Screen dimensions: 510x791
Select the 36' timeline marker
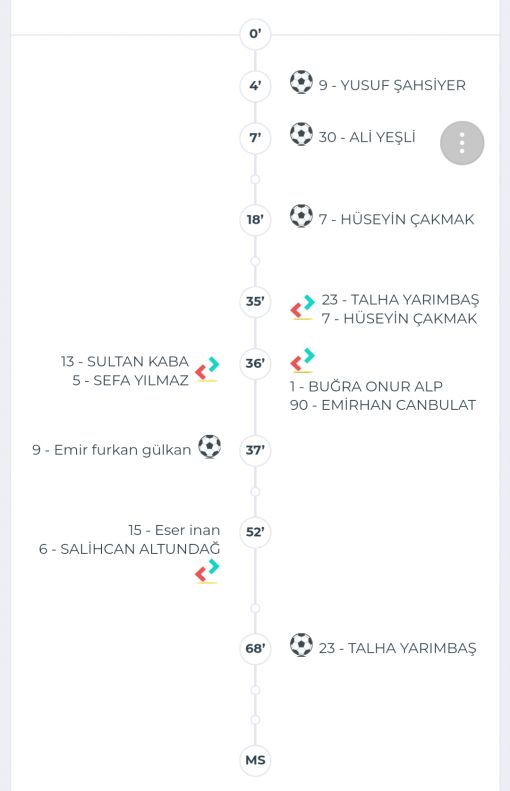pos(255,363)
